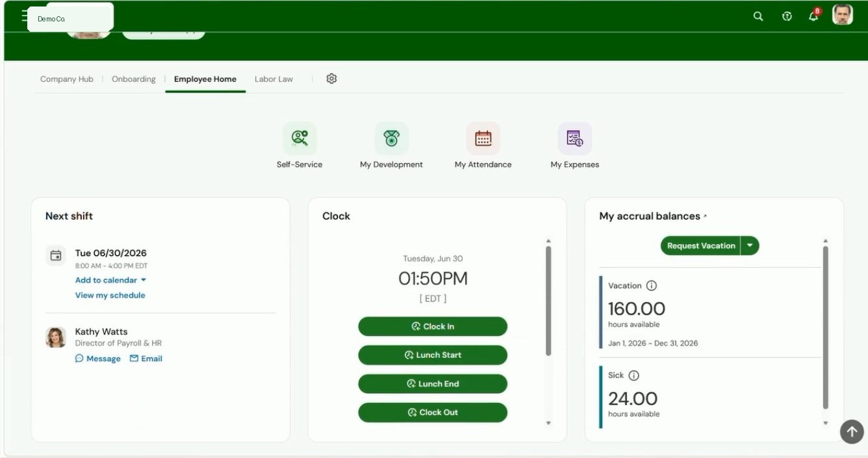Image resolution: width=868 pixels, height=458 pixels.
Task: Open the timer icon beside search
Action: coord(787,16)
